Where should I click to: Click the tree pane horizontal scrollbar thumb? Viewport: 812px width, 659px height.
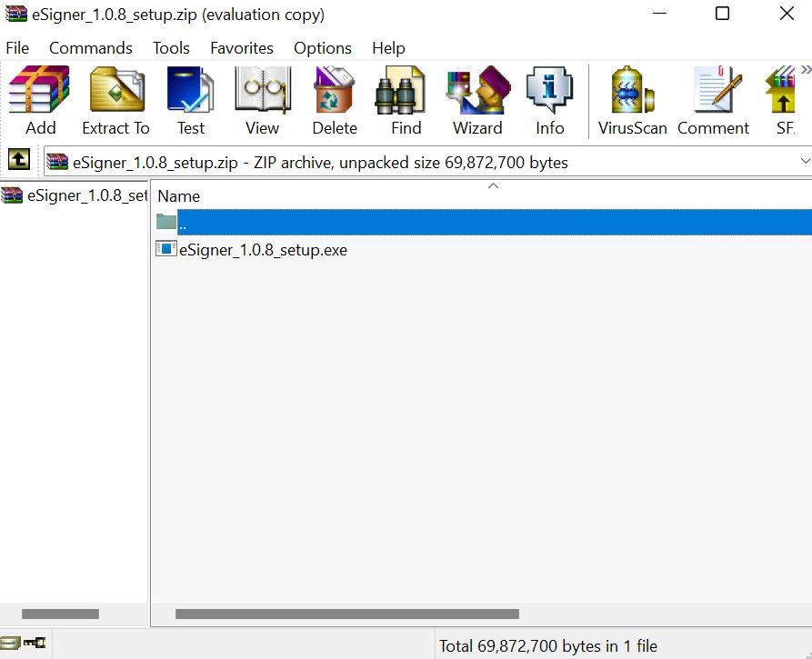point(60,614)
